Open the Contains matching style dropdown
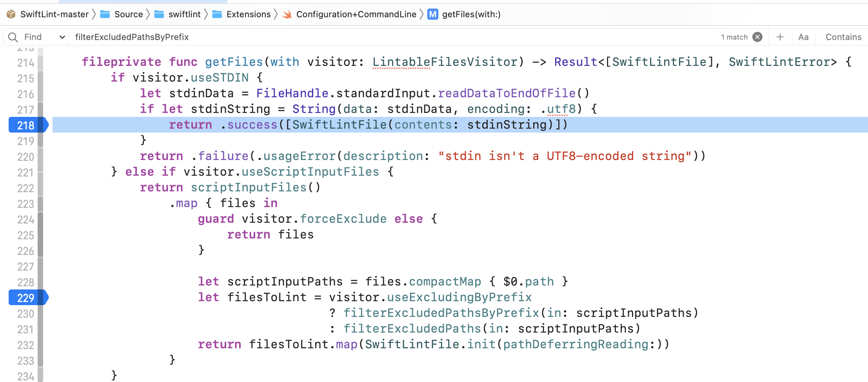868x382 pixels. pos(842,36)
